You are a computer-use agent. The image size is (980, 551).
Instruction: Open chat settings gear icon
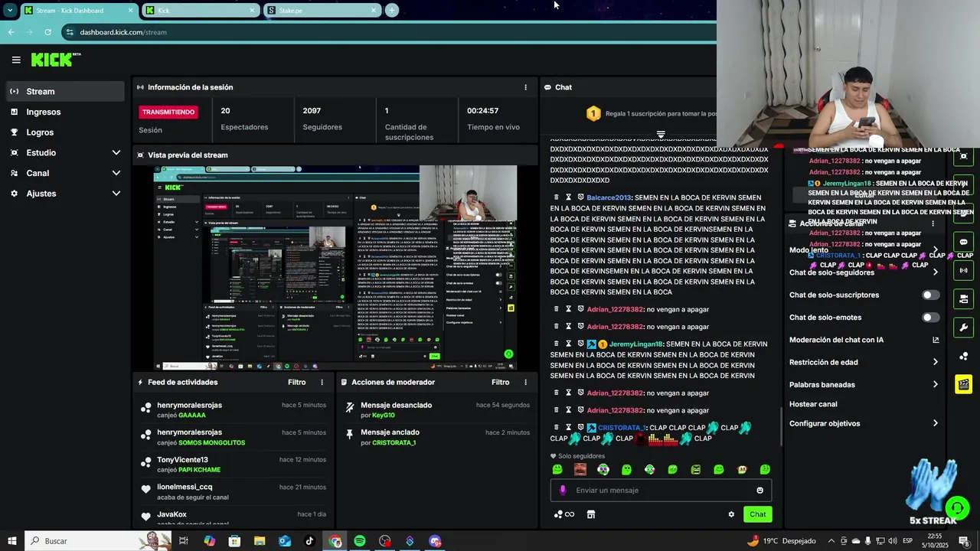point(731,514)
